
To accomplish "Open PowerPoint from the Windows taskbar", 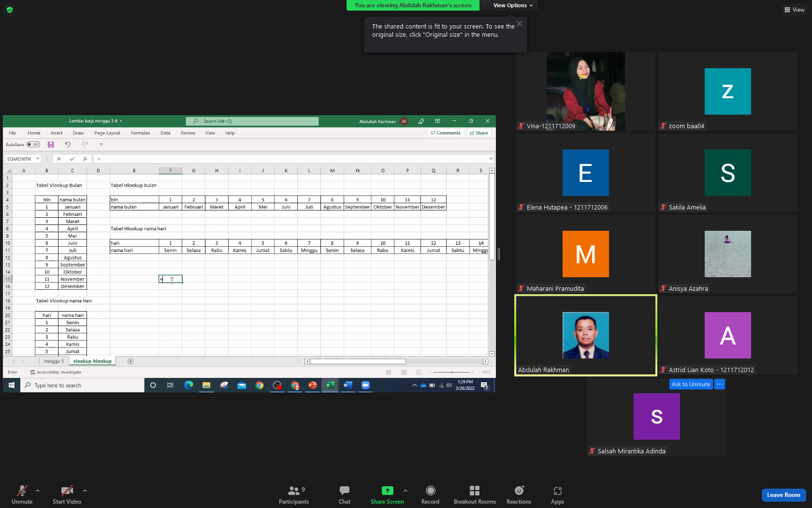I will point(313,385).
